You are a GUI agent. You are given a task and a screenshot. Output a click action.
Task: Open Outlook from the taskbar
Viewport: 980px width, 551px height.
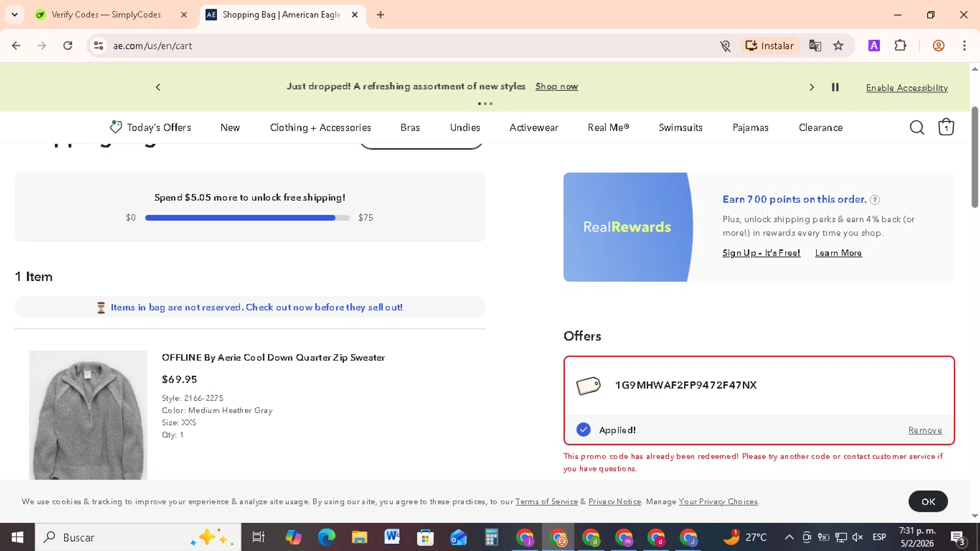458,537
